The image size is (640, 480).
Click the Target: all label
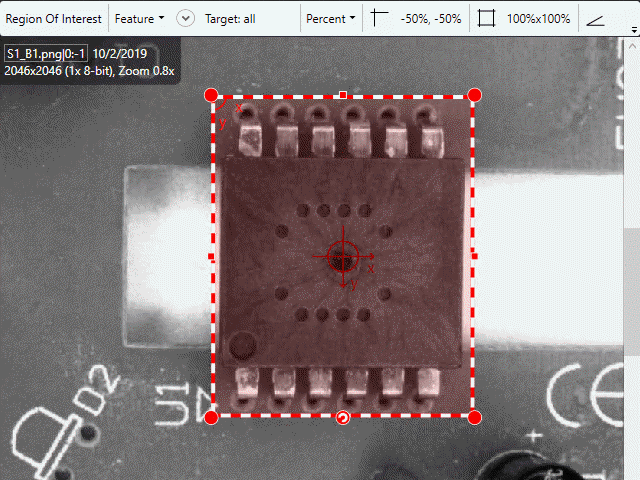(x=230, y=18)
